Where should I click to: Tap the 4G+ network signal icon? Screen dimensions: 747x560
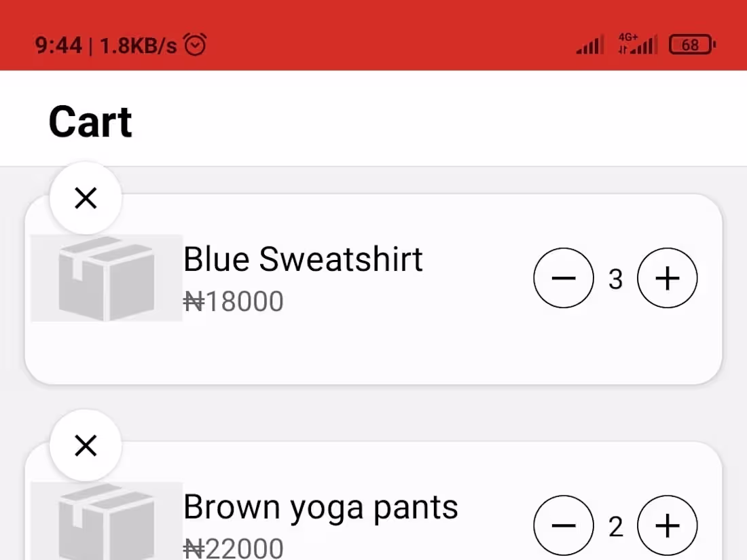pyautogui.click(x=639, y=44)
